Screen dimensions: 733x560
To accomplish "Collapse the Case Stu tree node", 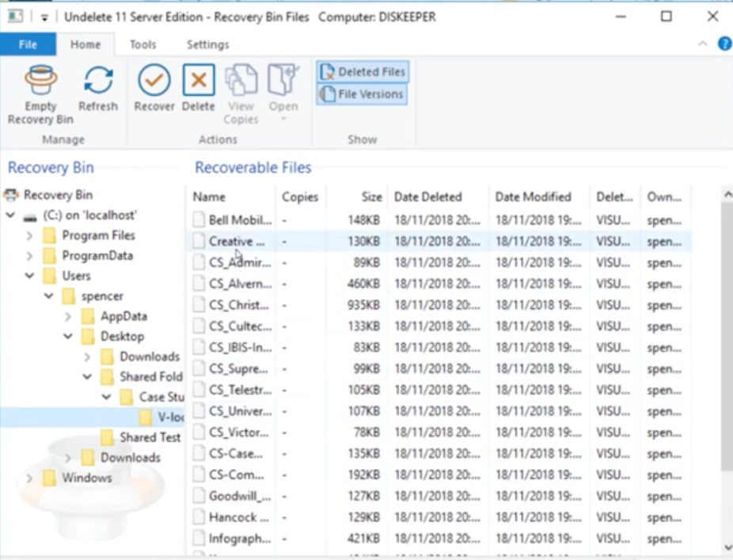I will (x=107, y=397).
